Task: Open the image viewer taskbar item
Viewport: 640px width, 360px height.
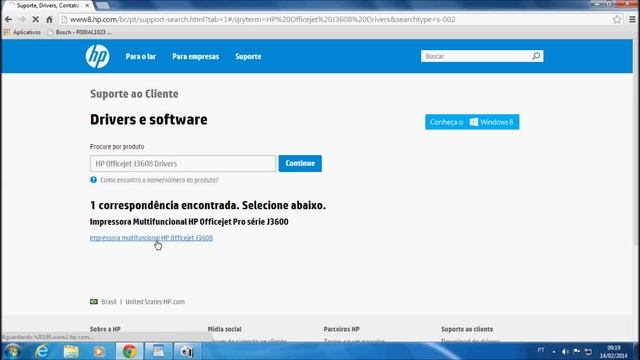Action: pyautogui.click(x=158, y=351)
